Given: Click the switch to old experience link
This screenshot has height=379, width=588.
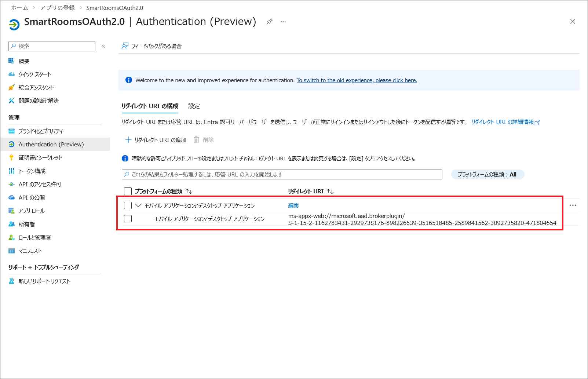Looking at the screenshot, I should pos(357,80).
